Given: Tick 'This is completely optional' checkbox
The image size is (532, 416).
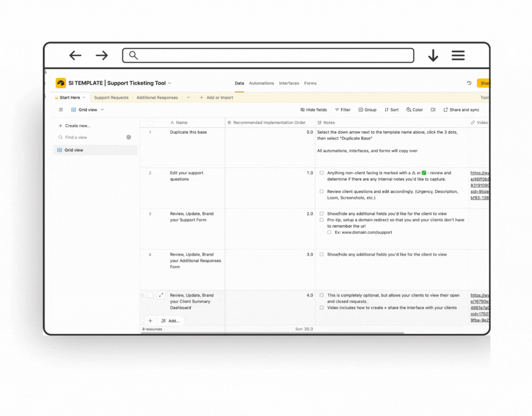Looking at the screenshot, I should [322, 295].
